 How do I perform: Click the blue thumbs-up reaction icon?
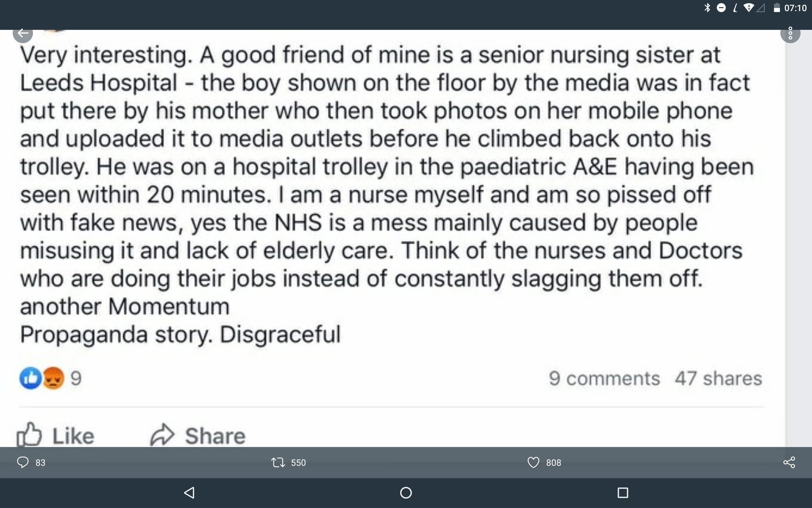[31, 378]
